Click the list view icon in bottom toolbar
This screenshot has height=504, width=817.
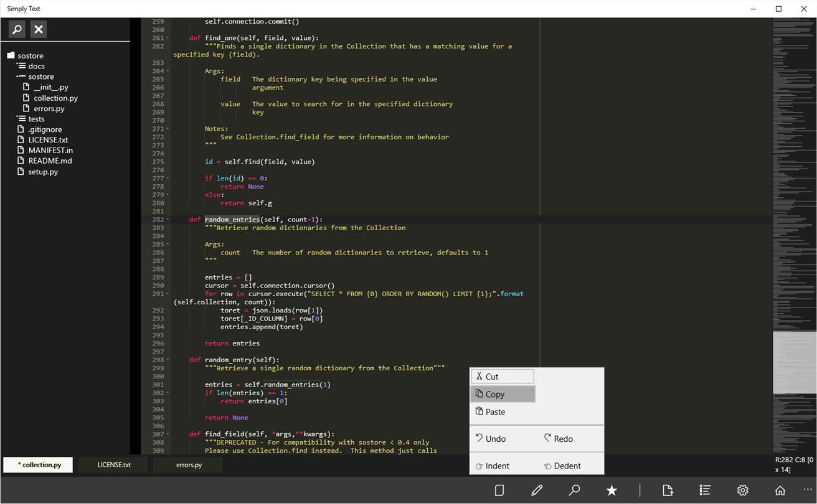point(705,490)
